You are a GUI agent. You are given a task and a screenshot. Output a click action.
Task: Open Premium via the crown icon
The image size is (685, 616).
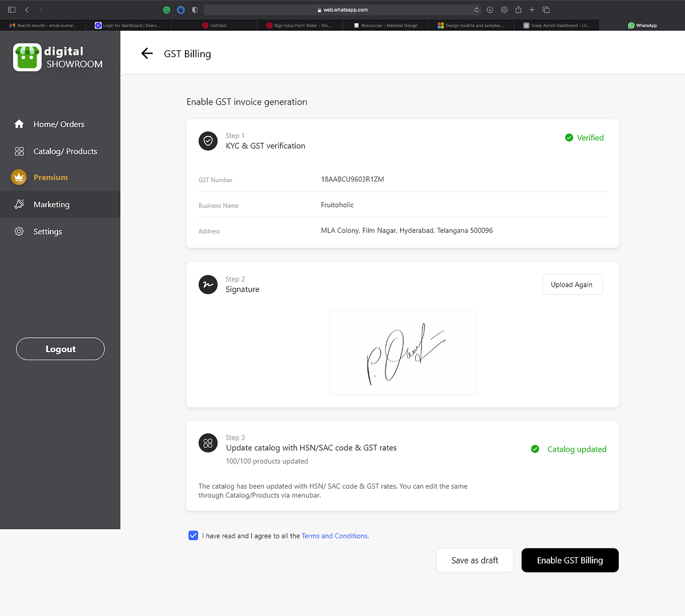pos(19,177)
